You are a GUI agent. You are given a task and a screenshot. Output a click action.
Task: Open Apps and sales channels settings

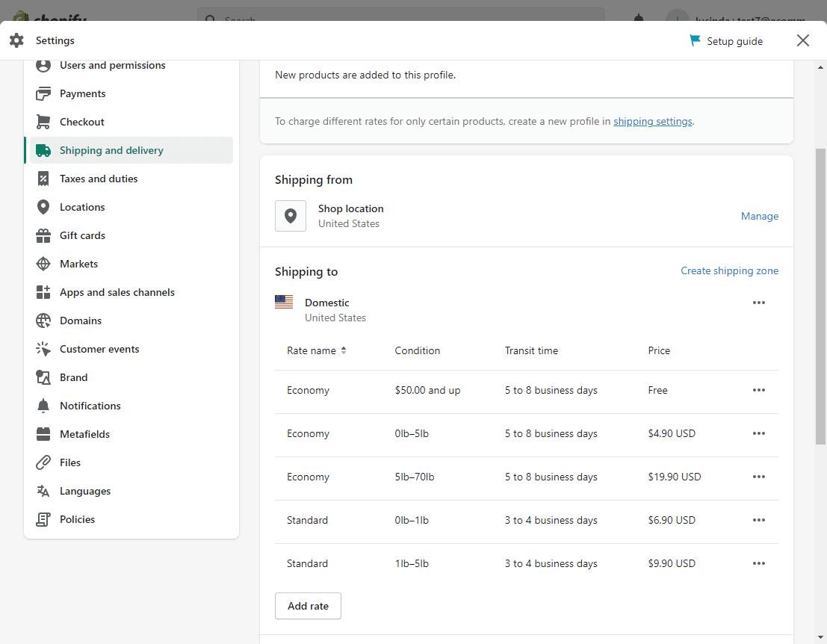tap(117, 292)
